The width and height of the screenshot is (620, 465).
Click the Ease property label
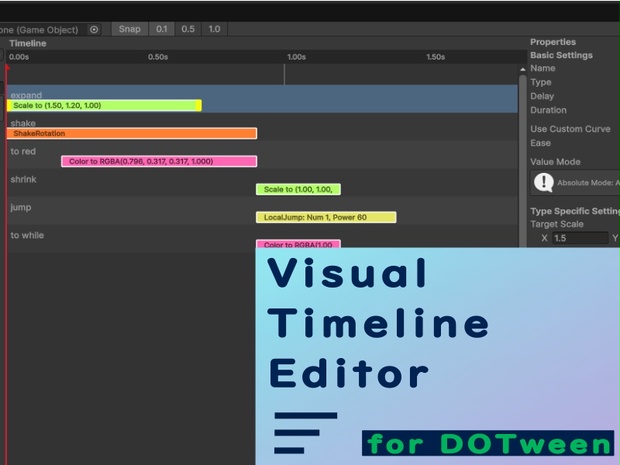[x=541, y=143]
